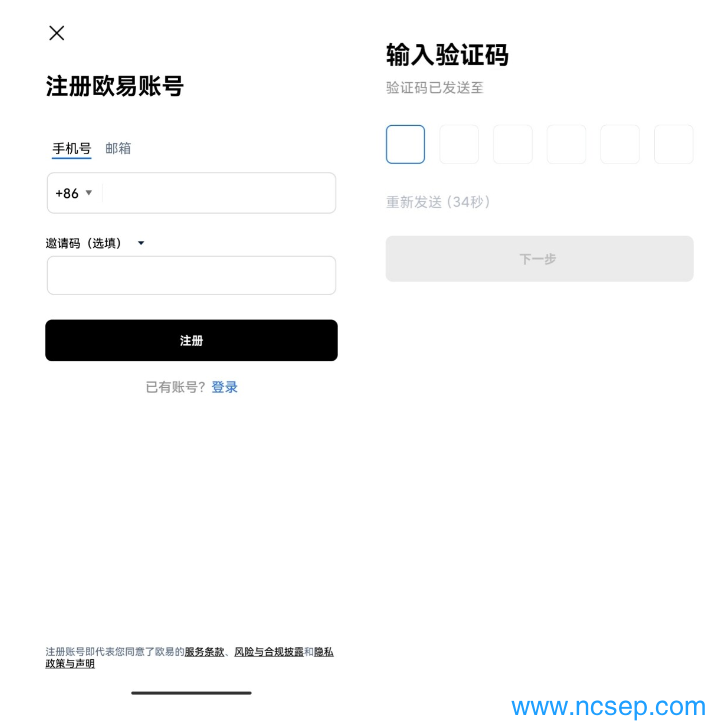Image resolution: width=715 pixels, height=725 pixels.
Task: Open the 登录 link
Action: click(x=225, y=387)
